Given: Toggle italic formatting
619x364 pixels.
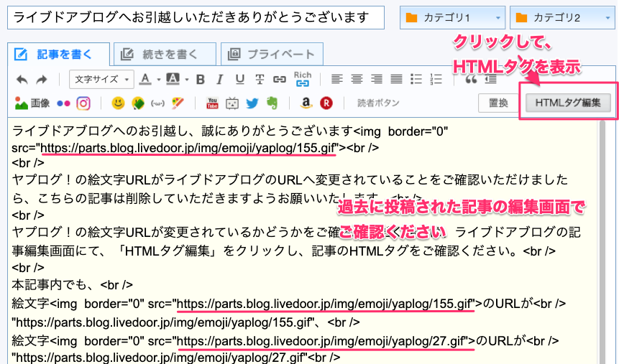Looking at the screenshot, I should 220,80.
